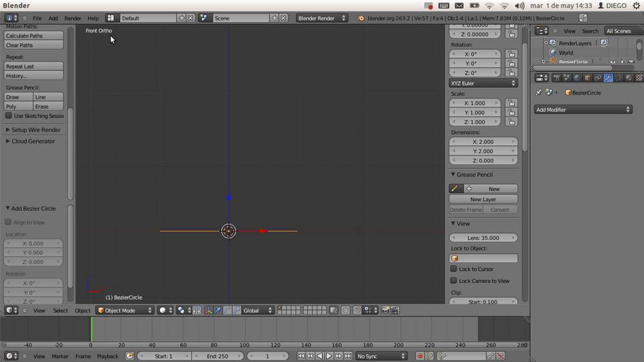Click the Calculate Paths button

click(34, 36)
